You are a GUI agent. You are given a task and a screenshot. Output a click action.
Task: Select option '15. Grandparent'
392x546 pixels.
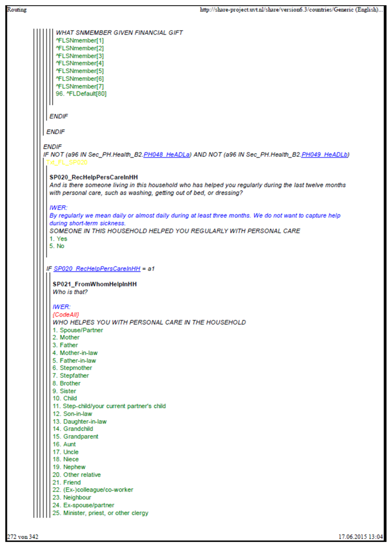[75, 437]
